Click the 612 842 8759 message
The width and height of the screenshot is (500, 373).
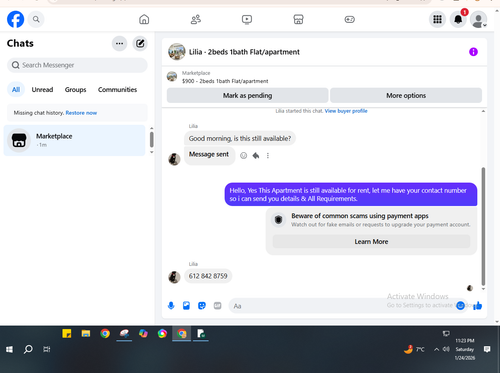(x=208, y=276)
